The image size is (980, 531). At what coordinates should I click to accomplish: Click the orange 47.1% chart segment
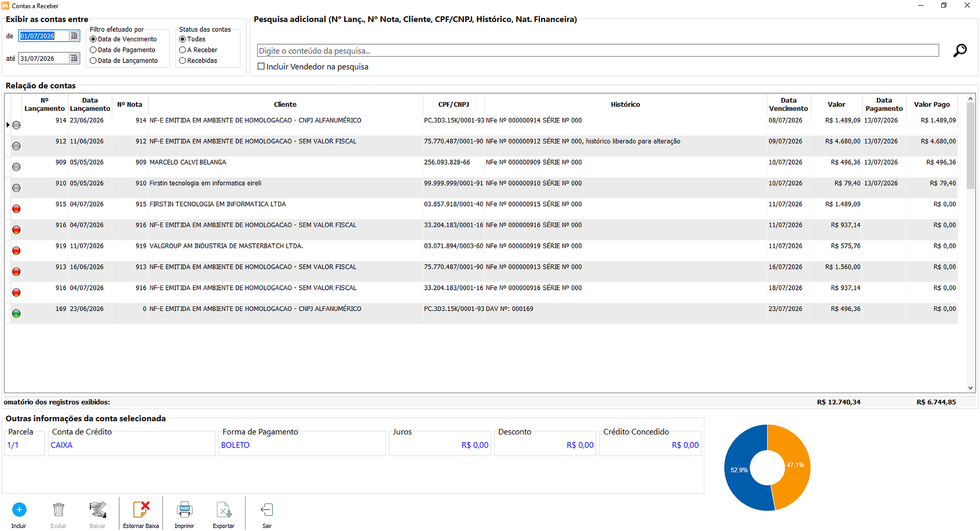click(x=796, y=465)
